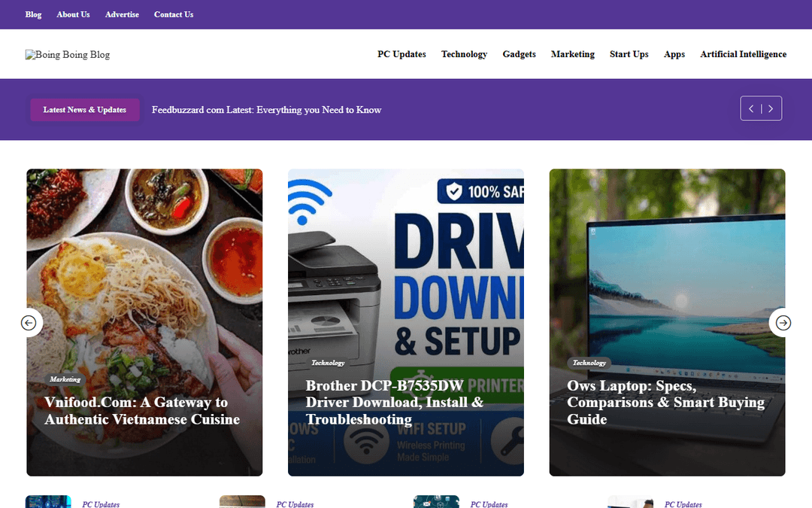The width and height of the screenshot is (812, 508).
Task: Visit the About Us page
Action: [x=73, y=14]
